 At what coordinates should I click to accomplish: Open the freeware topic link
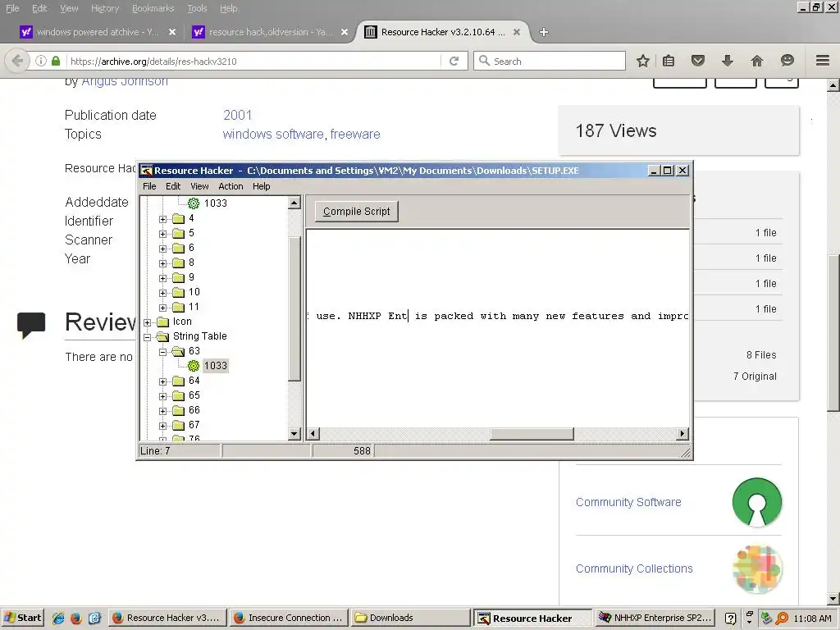pyautogui.click(x=355, y=134)
